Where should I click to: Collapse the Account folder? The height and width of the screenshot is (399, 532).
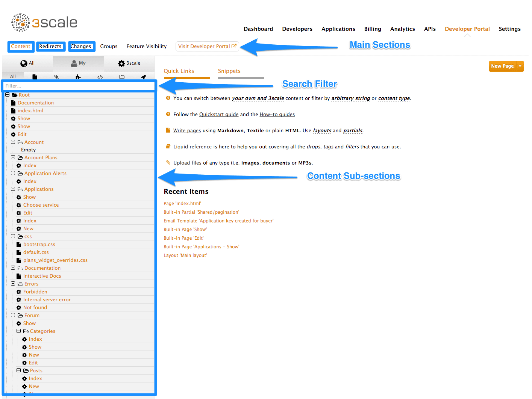(x=13, y=142)
